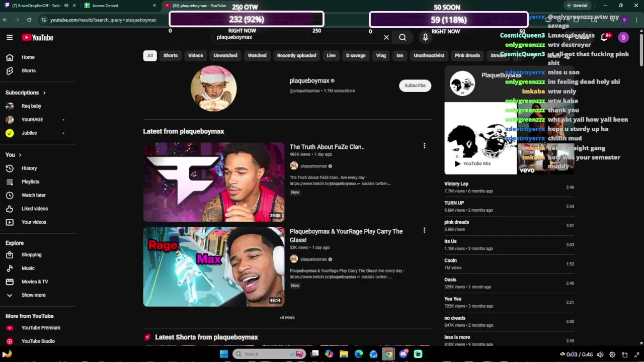644x362 pixels.
Task: Click the YouTube logo
Action: point(37,37)
